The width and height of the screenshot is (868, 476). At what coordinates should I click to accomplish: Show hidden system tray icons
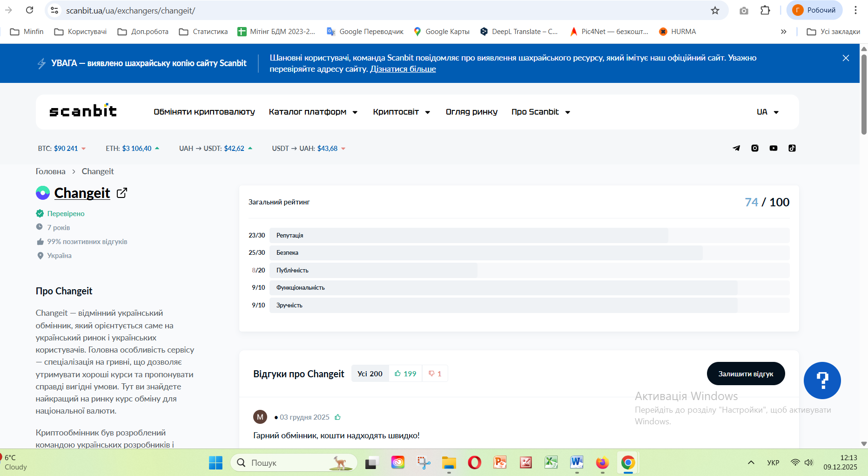click(x=751, y=462)
